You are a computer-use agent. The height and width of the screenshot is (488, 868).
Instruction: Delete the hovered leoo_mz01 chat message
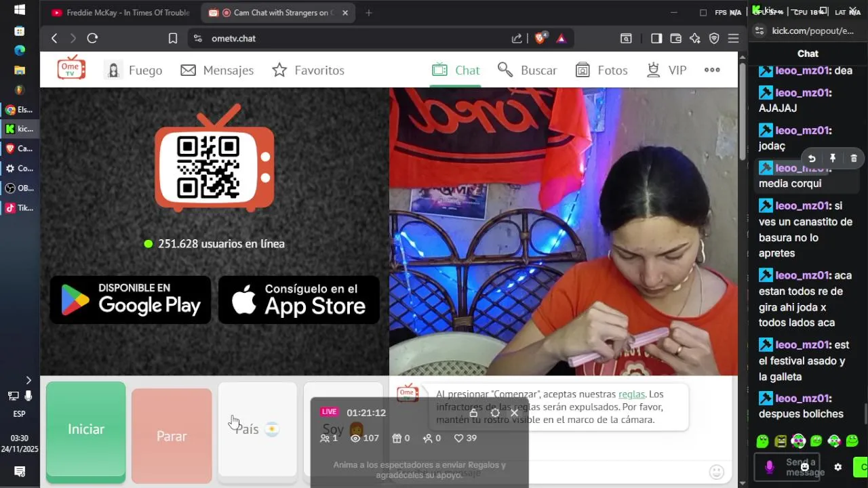(x=854, y=158)
